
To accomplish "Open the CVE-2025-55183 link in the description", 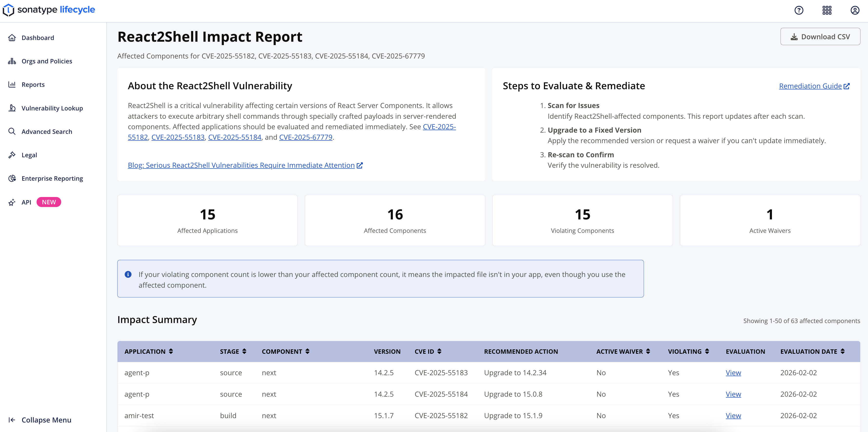I will (x=178, y=137).
